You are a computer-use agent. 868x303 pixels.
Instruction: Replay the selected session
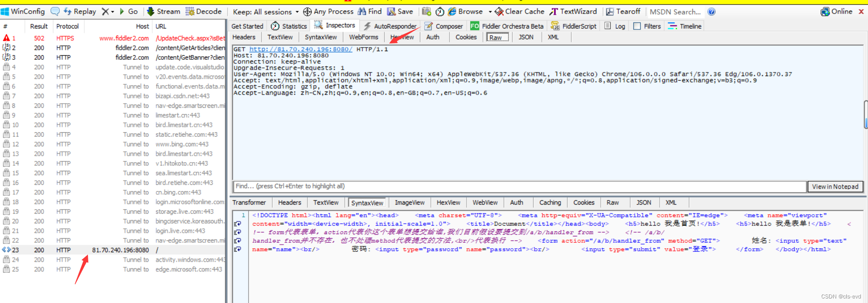(80, 11)
